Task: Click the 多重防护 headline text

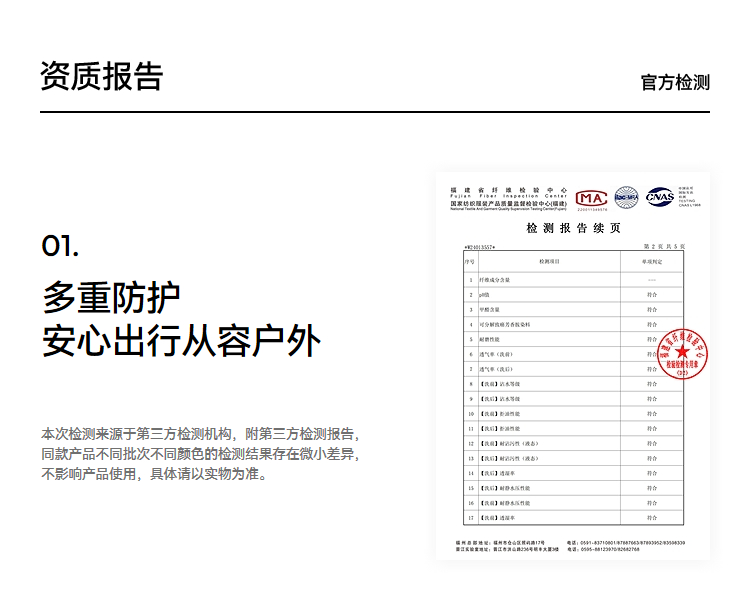Action: [x=111, y=297]
